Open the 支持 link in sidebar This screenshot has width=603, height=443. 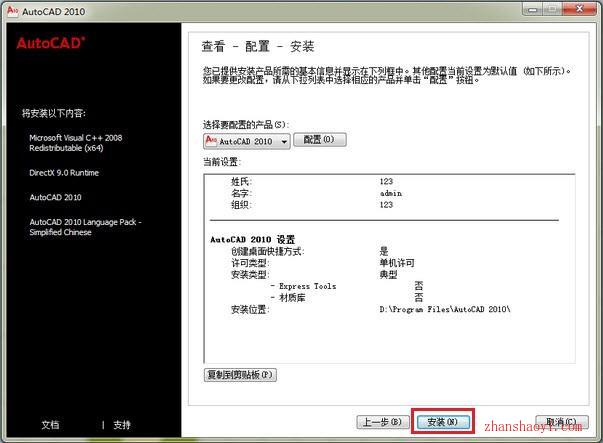pyautogui.click(x=122, y=425)
